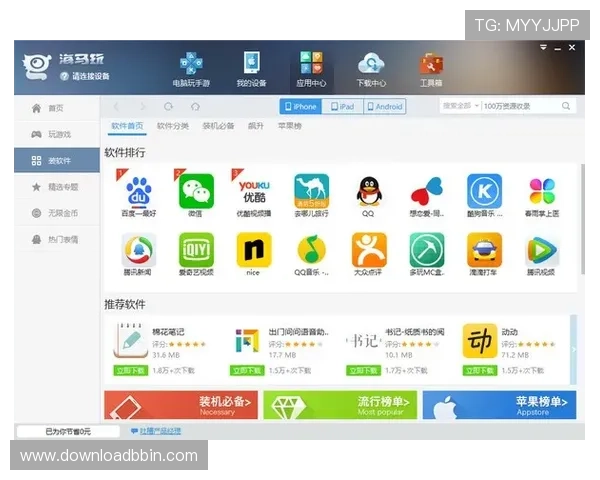This screenshot has width=600, height=480.
Task: Open 工具箱 toolbox
Action: coord(431,69)
